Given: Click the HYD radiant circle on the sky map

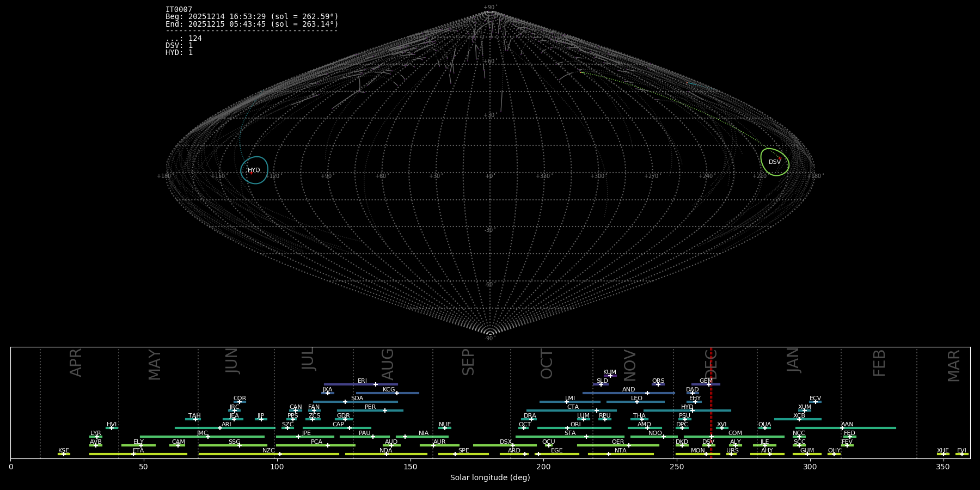Looking at the screenshot, I should (x=254, y=170).
